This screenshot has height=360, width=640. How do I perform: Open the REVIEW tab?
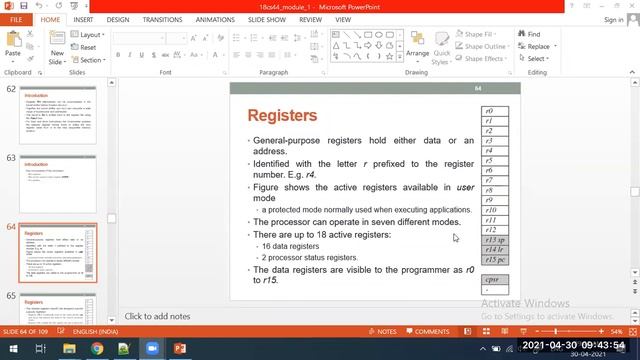point(311,20)
